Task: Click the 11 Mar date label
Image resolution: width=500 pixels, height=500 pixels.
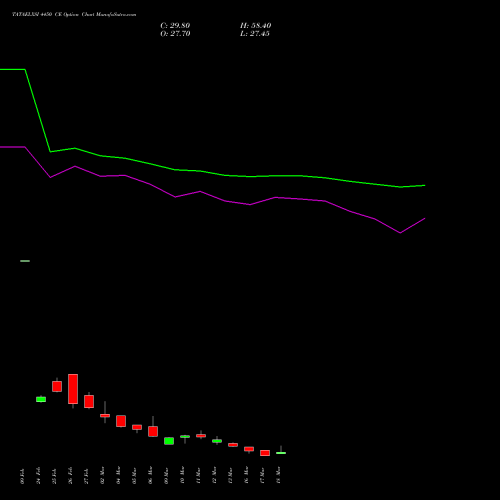Action: (x=198, y=475)
